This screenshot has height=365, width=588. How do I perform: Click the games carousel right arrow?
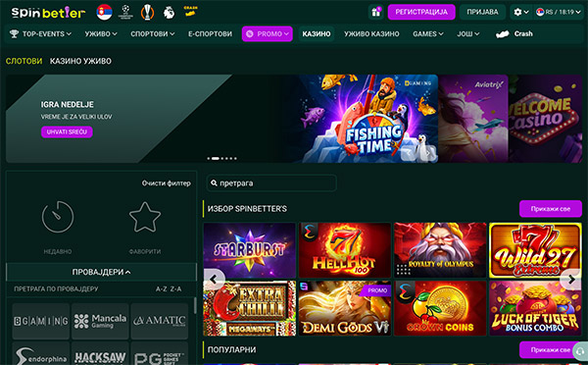(570, 280)
